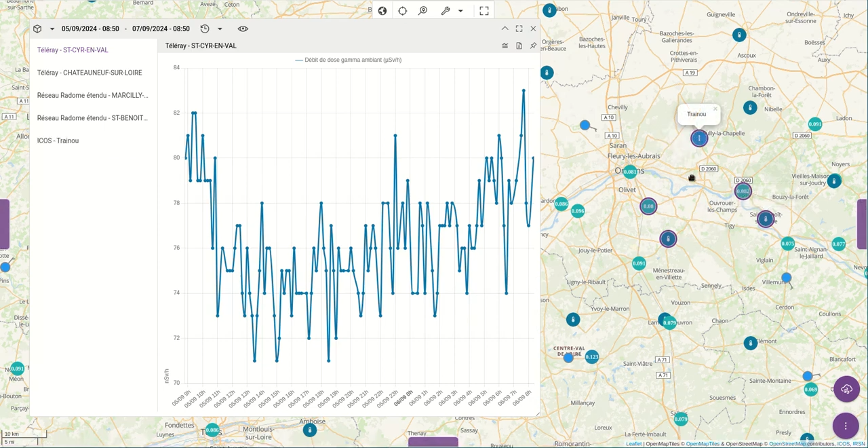Click the wrench tools icon
868x448 pixels.
[446, 11]
